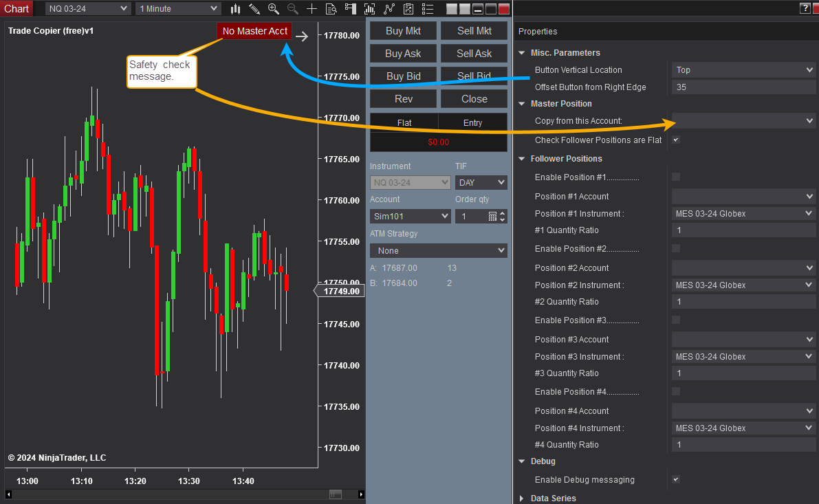Open the drawing tools pencil icon
This screenshot has width=819, height=504.
tap(254, 9)
